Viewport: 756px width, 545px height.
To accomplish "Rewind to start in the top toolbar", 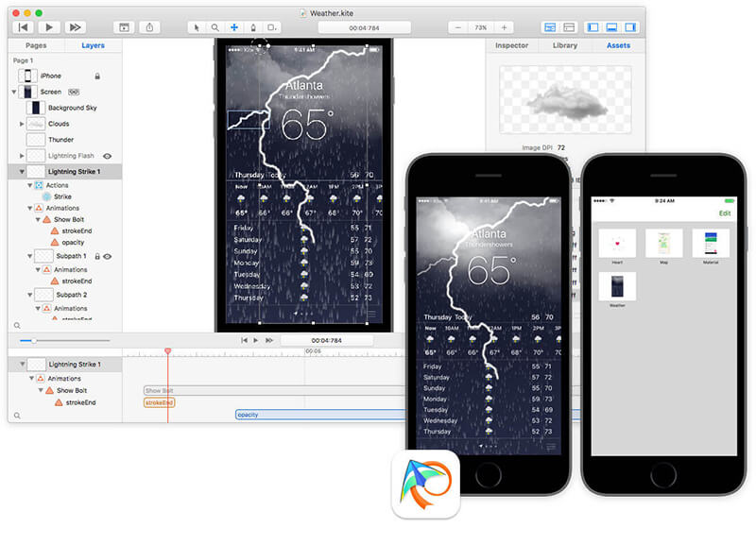I will 23,27.
